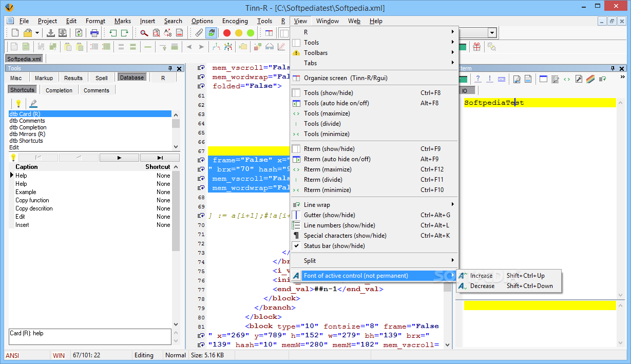Click left arrow navigate-back toolbar icon
This screenshot has width=631, height=364.
pyautogui.click(x=189, y=47)
